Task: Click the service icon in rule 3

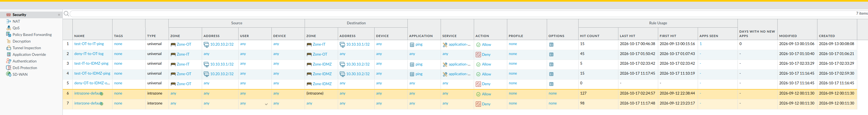Action: coord(445,64)
